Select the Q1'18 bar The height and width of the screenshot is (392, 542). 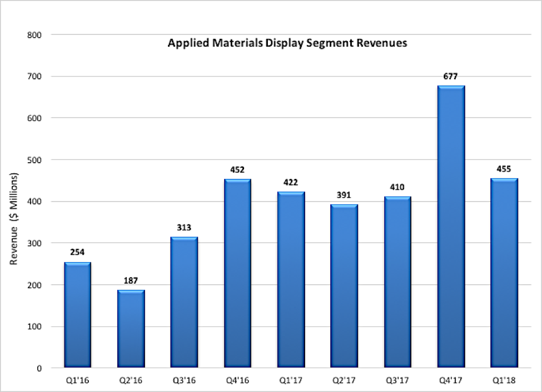tap(504, 273)
